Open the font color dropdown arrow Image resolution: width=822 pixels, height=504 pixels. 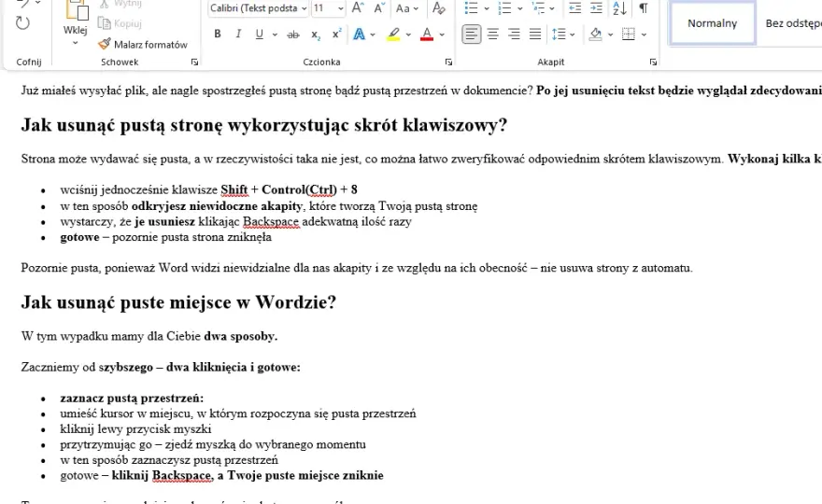click(x=442, y=35)
